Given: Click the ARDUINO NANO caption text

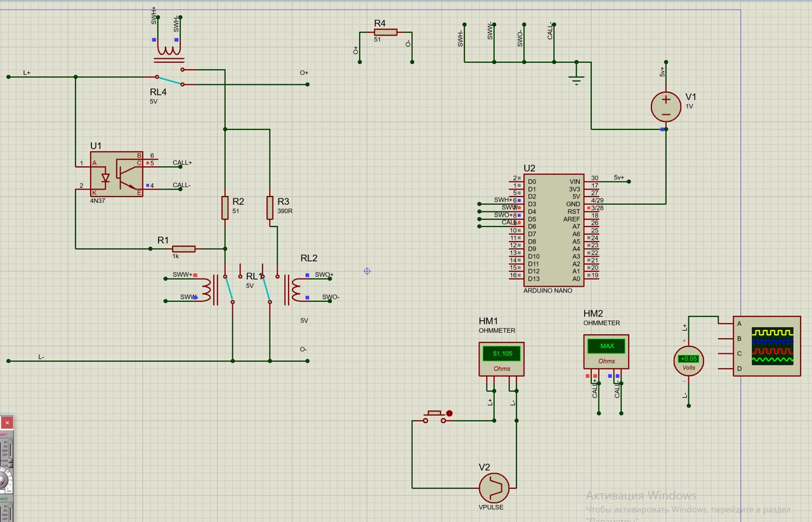Looking at the screenshot, I should point(547,290).
